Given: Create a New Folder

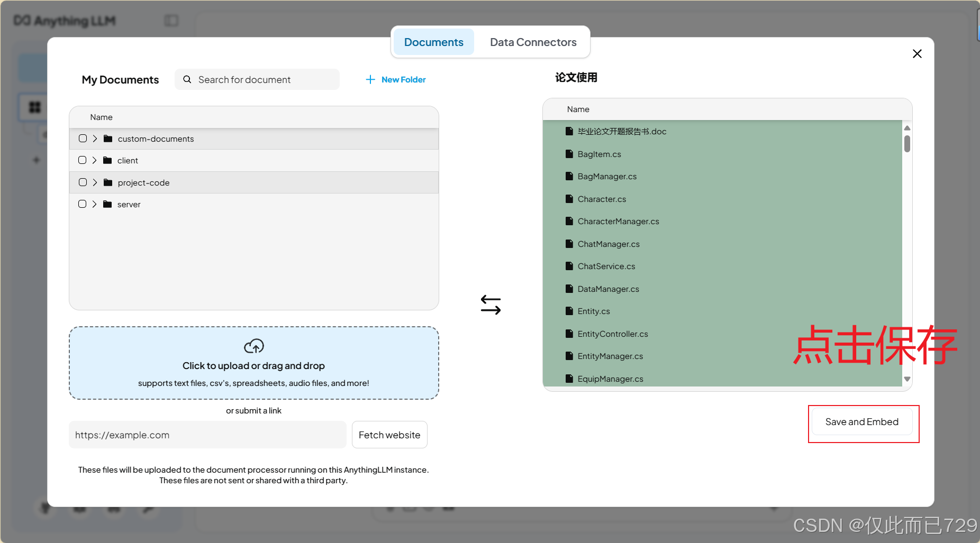Looking at the screenshot, I should (396, 79).
